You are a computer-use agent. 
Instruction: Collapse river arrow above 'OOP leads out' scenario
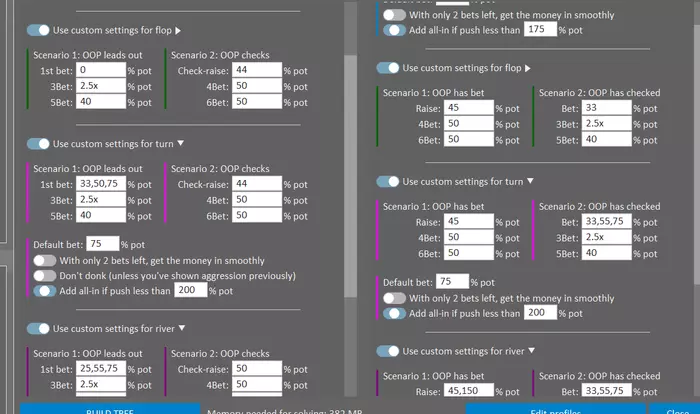(182, 328)
